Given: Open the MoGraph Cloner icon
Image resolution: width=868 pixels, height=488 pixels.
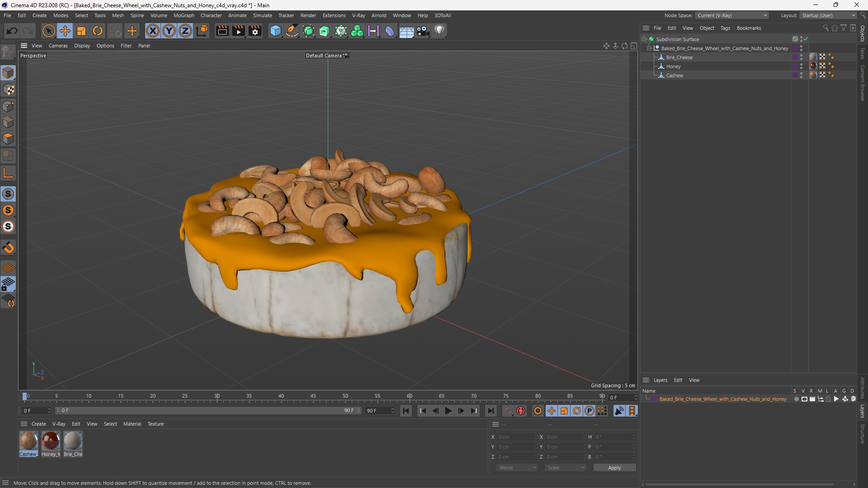Looking at the screenshot, I should coord(357,31).
